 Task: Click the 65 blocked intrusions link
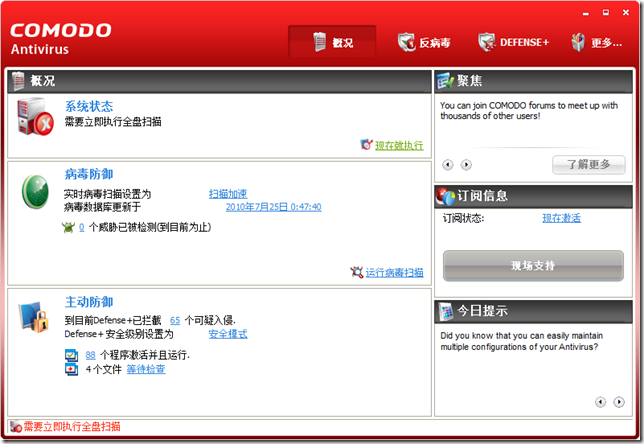[x=175, y=320]
